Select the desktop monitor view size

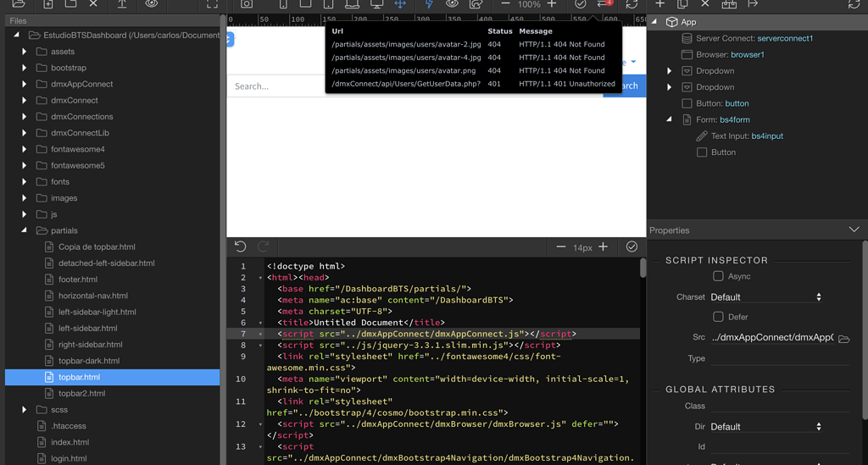click(x=377, y=3)
